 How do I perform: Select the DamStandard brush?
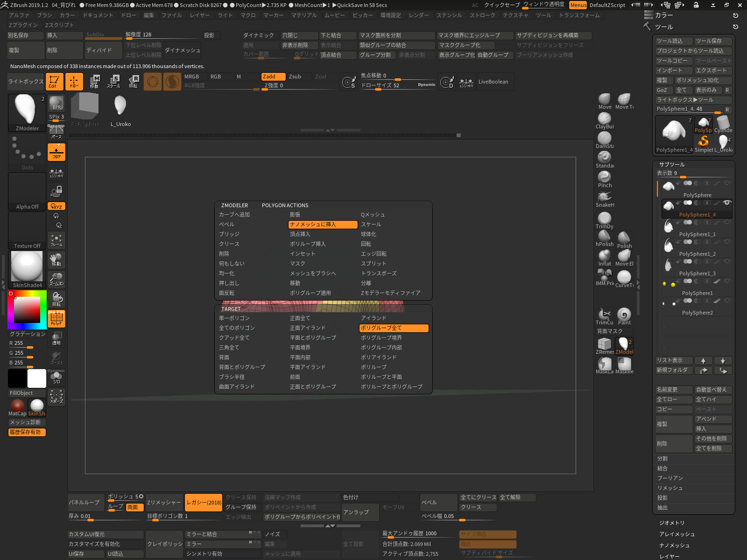(605, 140)
